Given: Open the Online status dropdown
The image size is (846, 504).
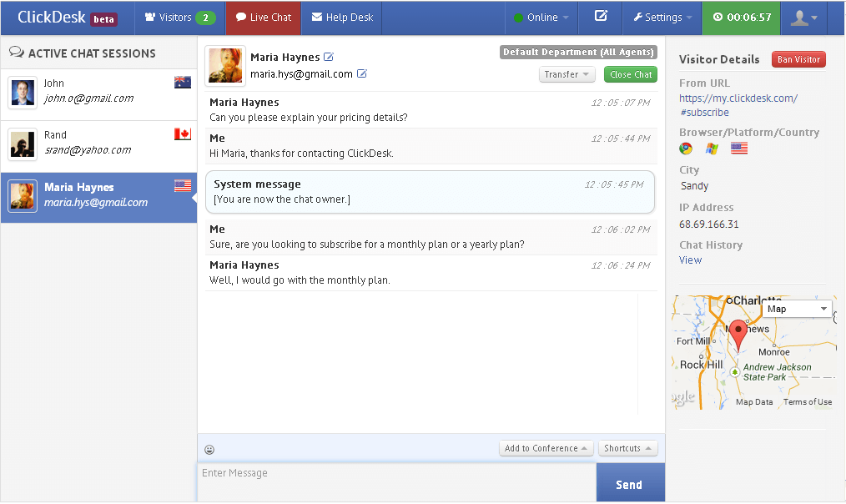Looking at the screenshot, I should [541, 18].
